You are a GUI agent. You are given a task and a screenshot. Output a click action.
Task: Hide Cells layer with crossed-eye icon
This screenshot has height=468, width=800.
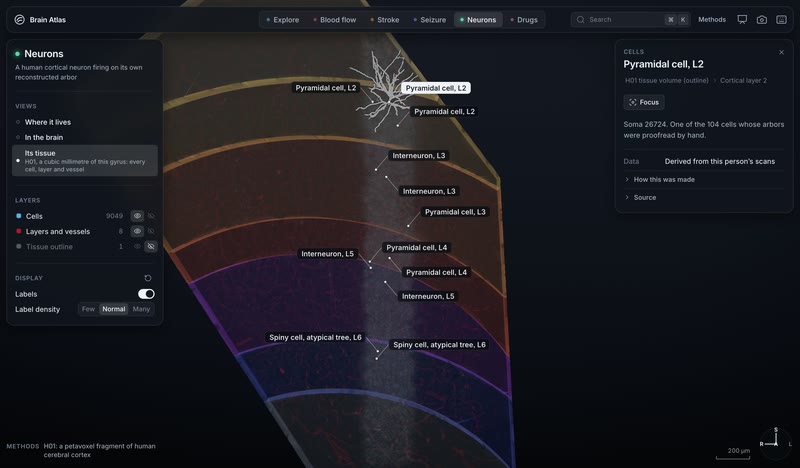pyautogui.click(x=151, y=216)
